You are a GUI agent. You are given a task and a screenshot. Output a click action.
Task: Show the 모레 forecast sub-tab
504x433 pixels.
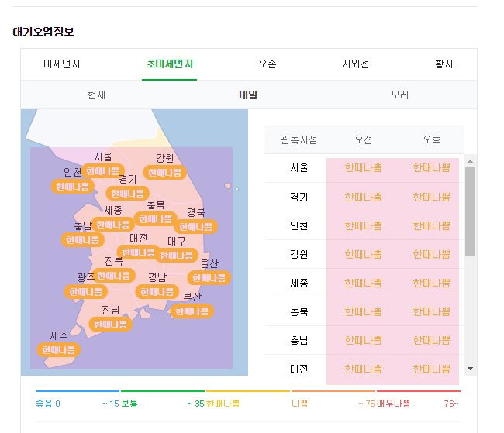(399, 95)
